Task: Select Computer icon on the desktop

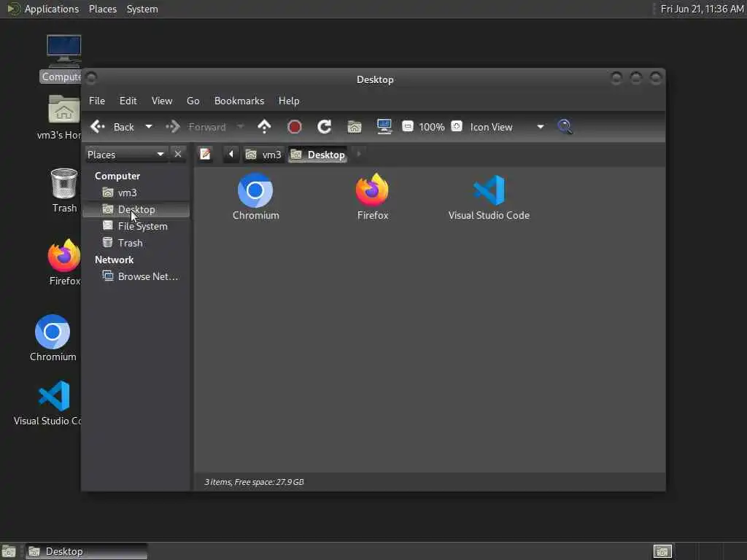Action: 63,58
